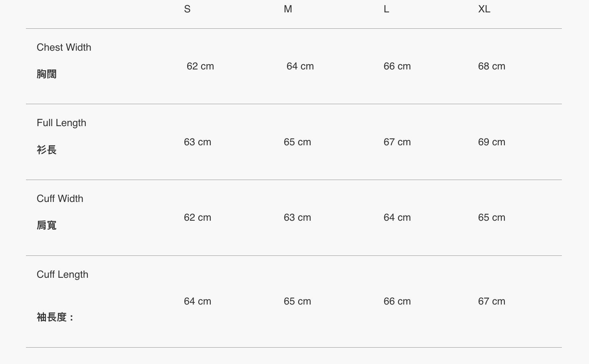The width and height of the screenshot is (589, 364).
Task: Click Cuff Width value for size M
Action: 297,218
